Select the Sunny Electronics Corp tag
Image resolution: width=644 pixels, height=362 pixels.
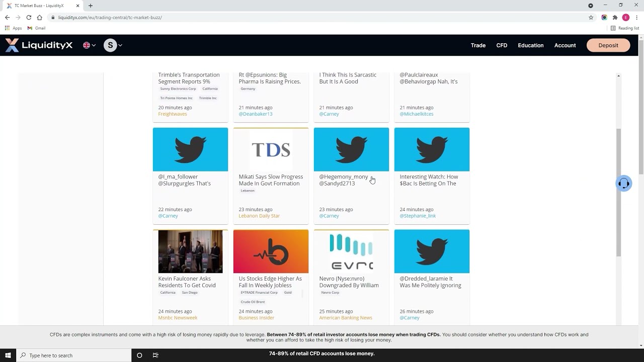tap(178, 89)
